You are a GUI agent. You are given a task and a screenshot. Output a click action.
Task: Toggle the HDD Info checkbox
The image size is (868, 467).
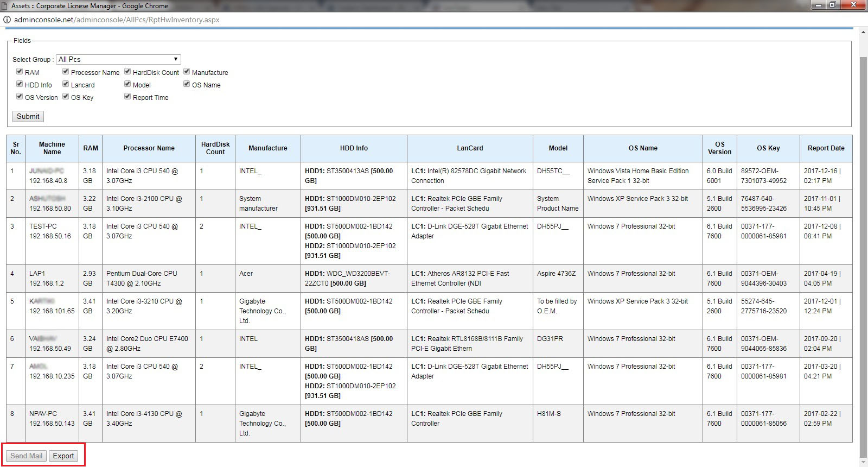point(20,84)
